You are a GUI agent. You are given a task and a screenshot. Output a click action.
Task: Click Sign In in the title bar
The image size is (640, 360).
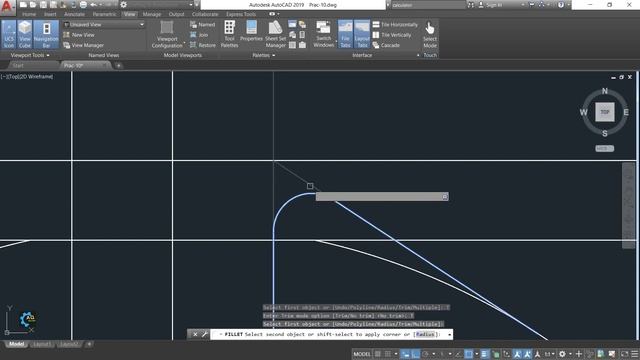(x=490, y=5)
